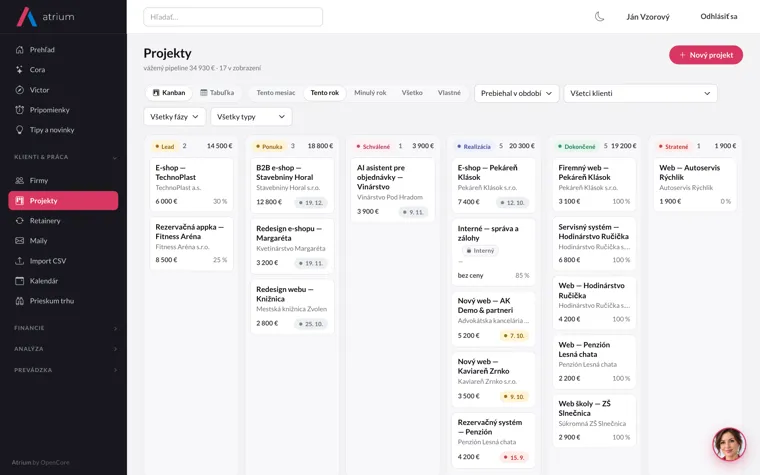Screen dimensions: 760x475
Task: Click Odhlásiť sa link
Action: pos(719,16)
